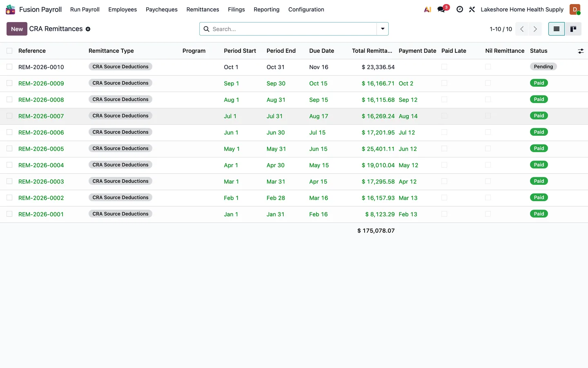Image resolution: width=588 pixels, height=368 pixels.
Task: Expand the search options dropdown arrow
Action: pos(383,29)
